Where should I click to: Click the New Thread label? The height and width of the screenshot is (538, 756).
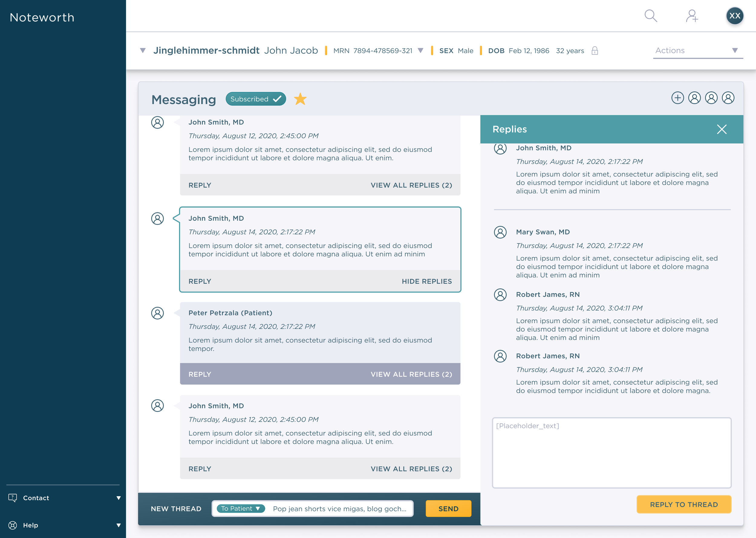[176, 509]
